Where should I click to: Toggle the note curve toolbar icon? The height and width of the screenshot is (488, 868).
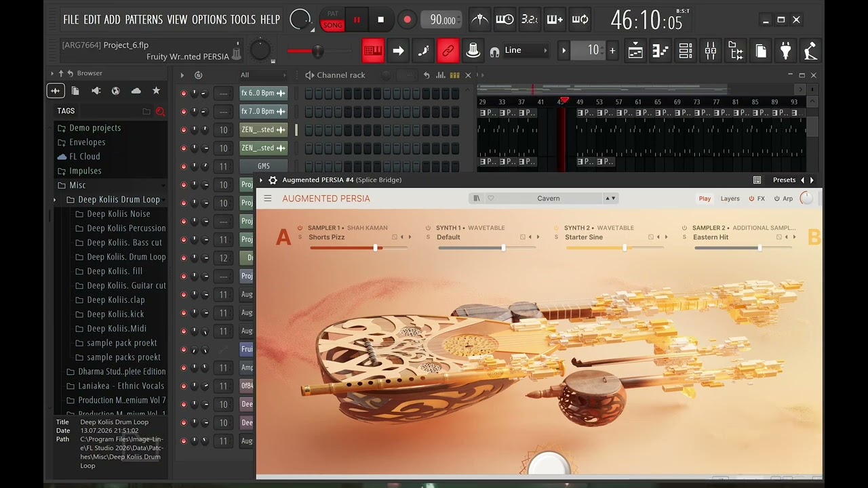click(423, 50)
